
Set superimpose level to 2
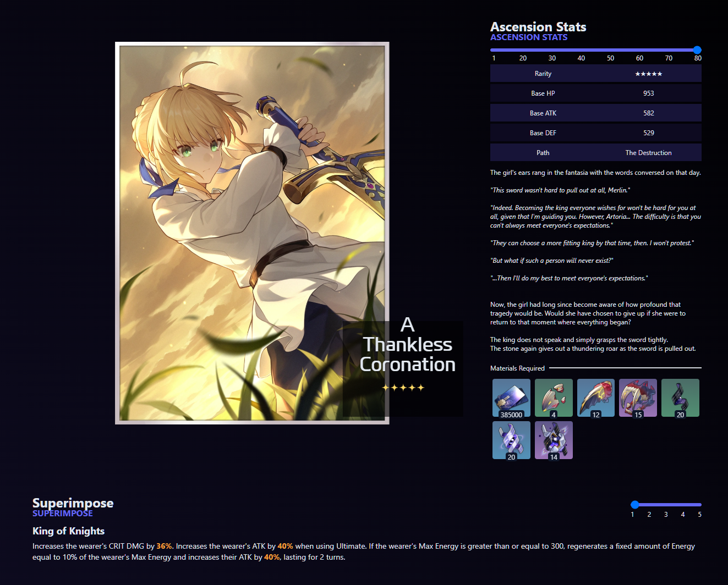tap(649, 515)
